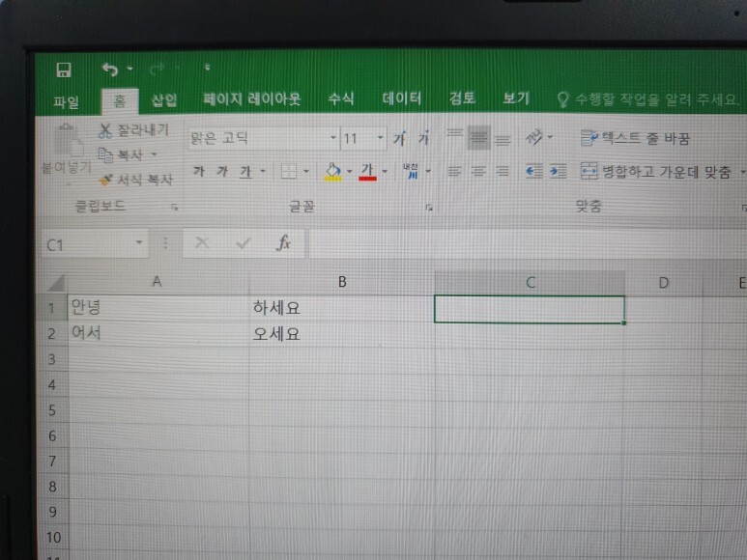Screen dimensions: 747x560
Task: Open the 글꼴 font dialog launcher
Action: 429,208
